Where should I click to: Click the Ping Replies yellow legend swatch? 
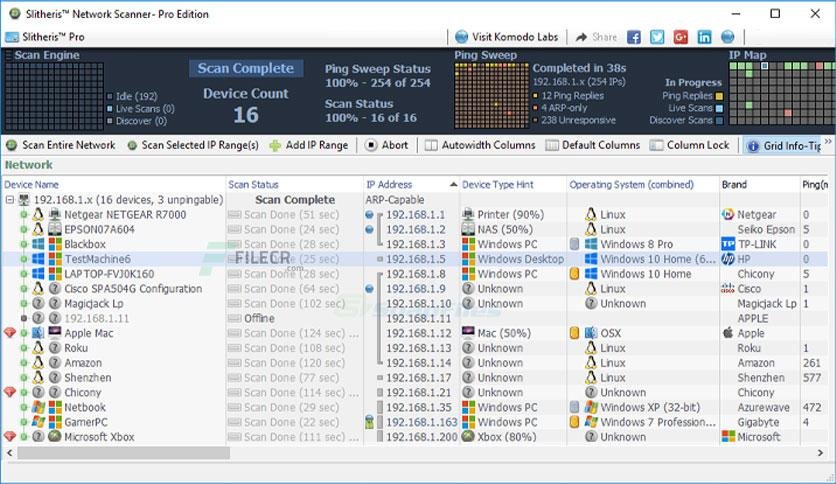pos(719,96)
